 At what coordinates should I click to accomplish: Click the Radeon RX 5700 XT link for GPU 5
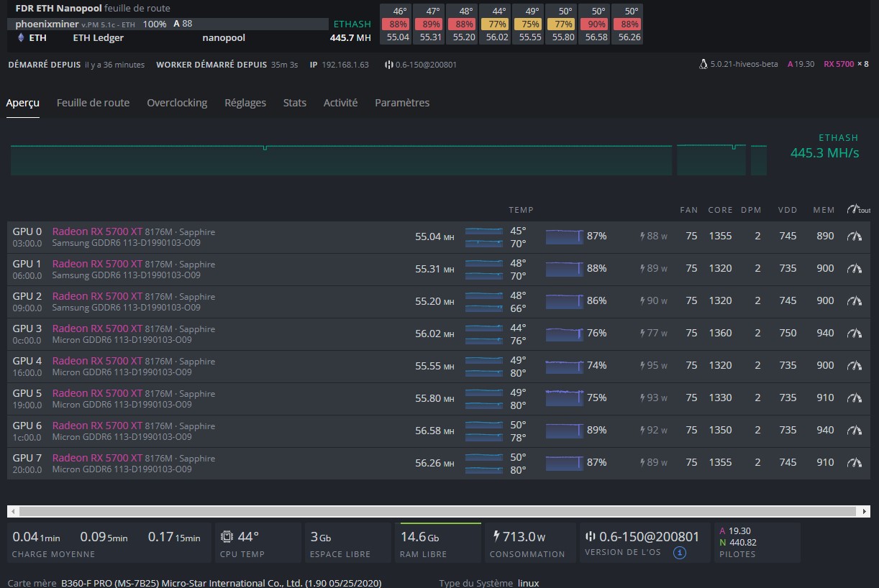pyautogui.click(x=97, y=393)
